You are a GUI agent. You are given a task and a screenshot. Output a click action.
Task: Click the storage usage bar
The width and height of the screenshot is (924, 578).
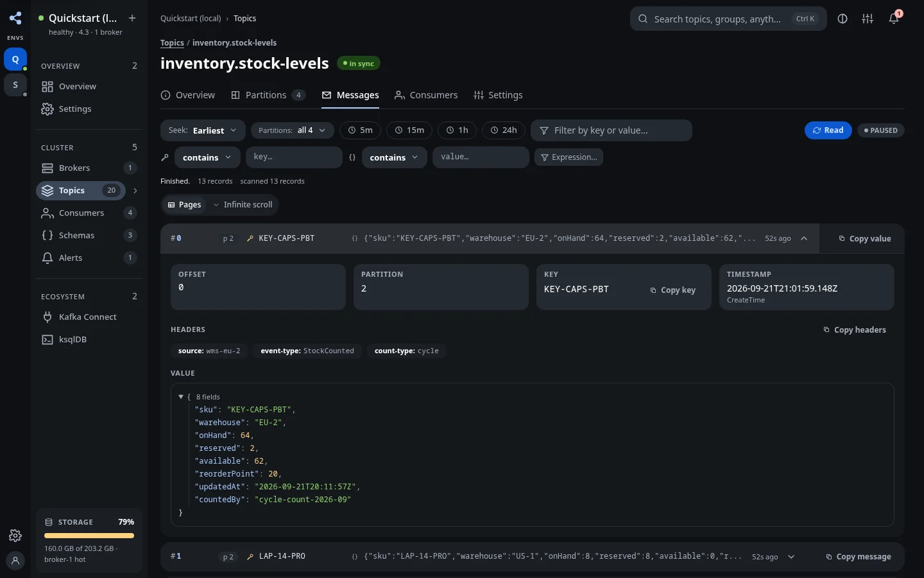click(x=89, y=536)
